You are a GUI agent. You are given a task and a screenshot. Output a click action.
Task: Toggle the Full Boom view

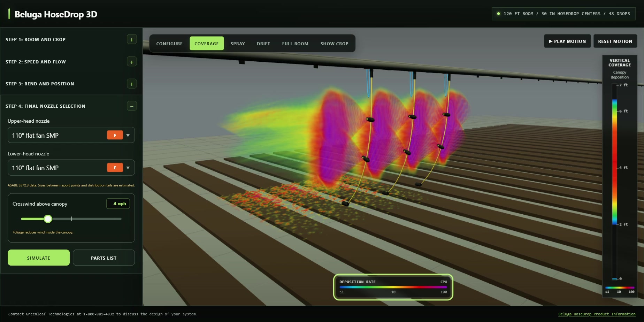295,44
